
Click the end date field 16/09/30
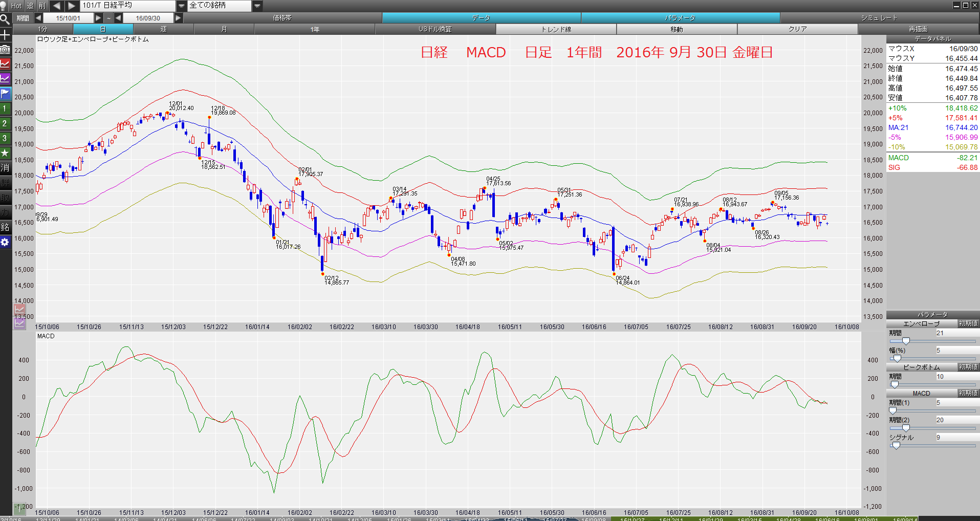click(148, 18)
